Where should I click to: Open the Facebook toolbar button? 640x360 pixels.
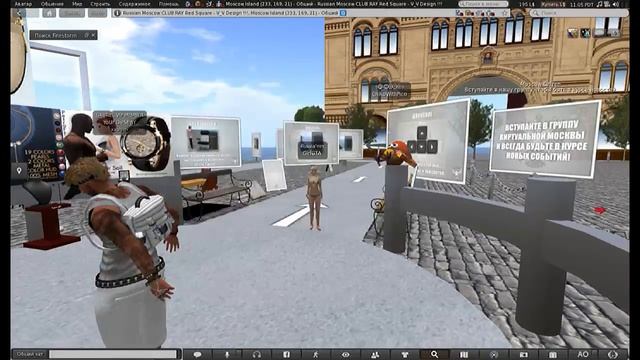click(x=287, y=354)
